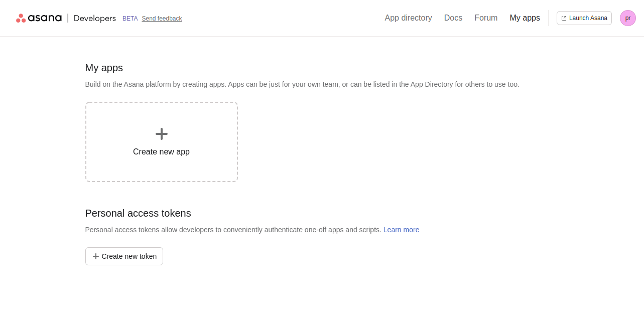Click Learn more about personal access tokens
The image size is (644, 335).
click(x=401, y=229)
